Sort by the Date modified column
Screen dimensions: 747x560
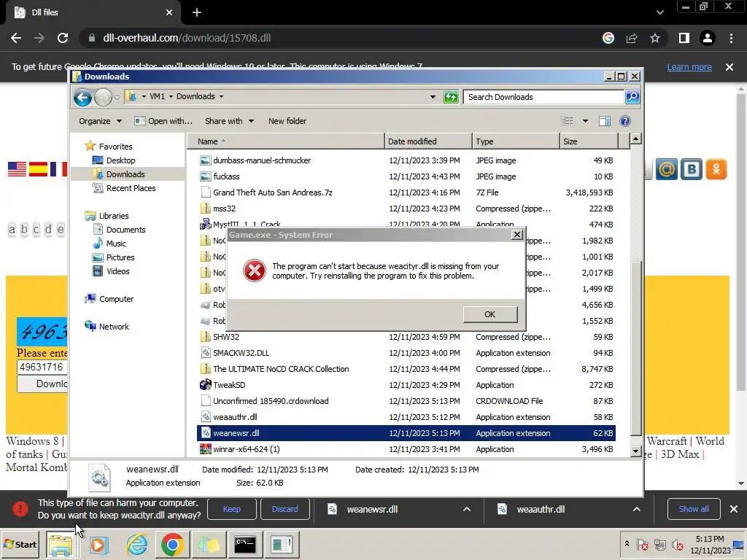click(428, 141)
